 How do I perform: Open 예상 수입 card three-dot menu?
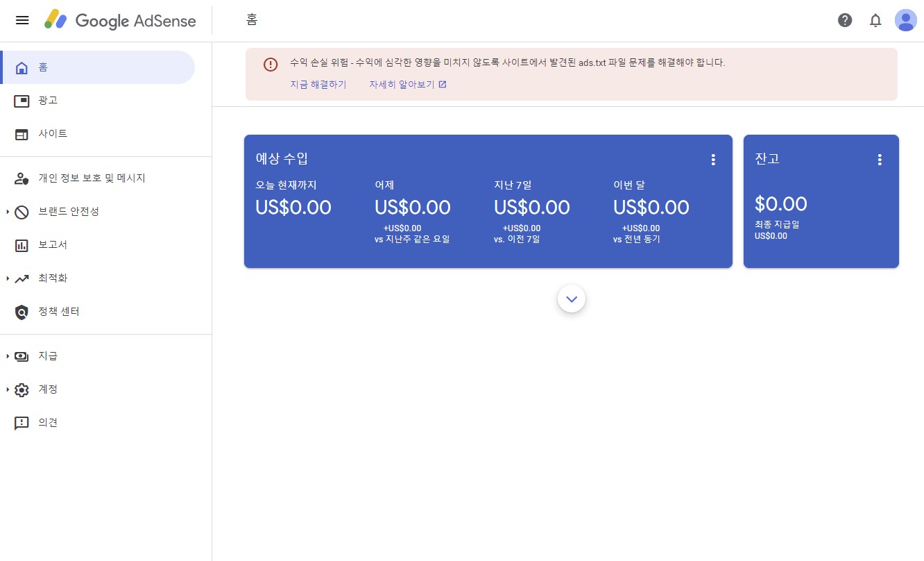coord(713,160)
